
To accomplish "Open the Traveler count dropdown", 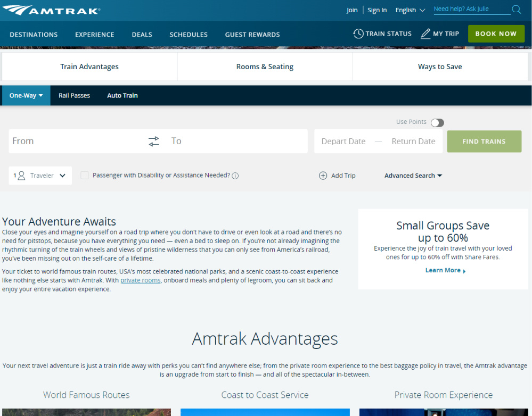I will click(x=40, y=176).
